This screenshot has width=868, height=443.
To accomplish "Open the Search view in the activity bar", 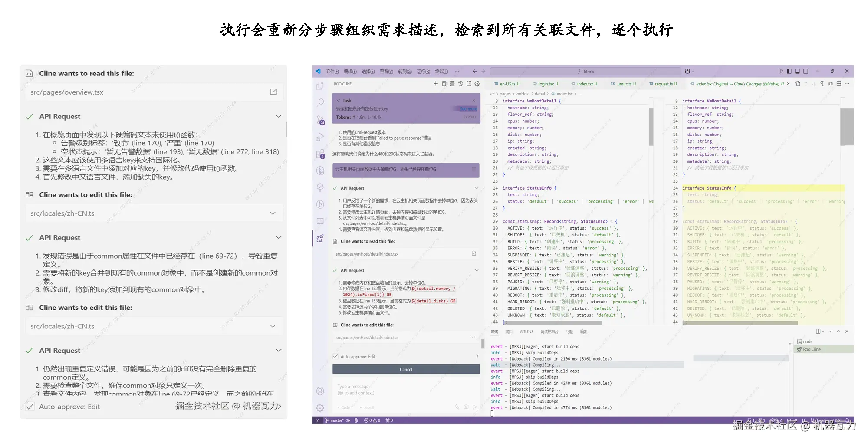I will tap(320, 103).
